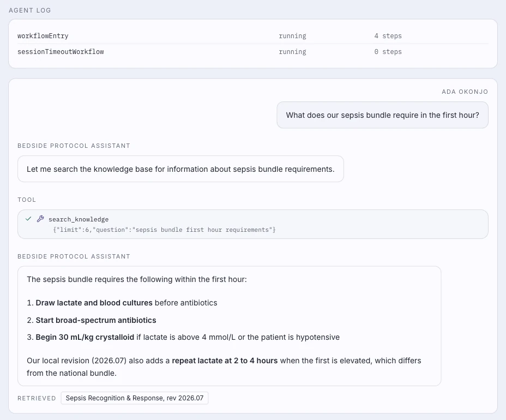Open the workflowEntry log row
The image size is (506, 420).
tap(253, 36)
